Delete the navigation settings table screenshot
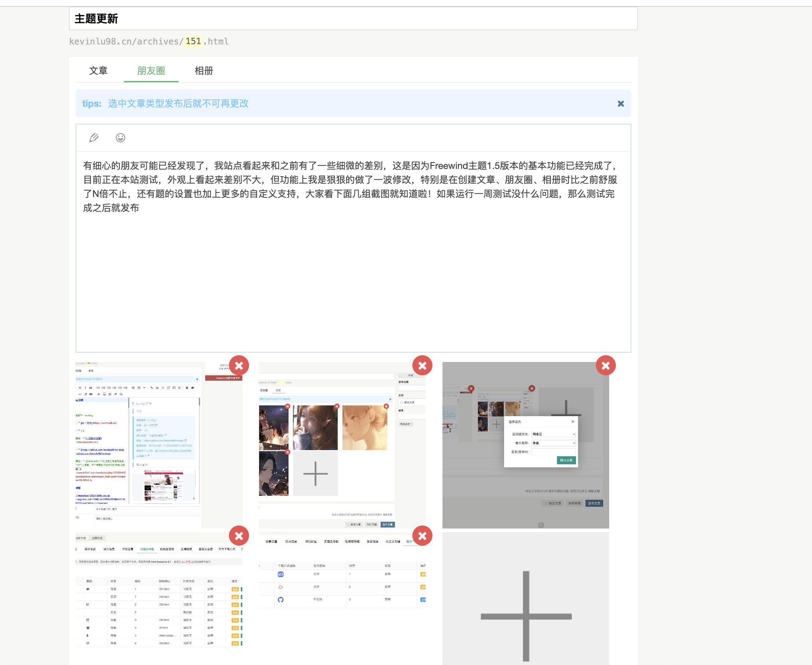Image resolution: width=812 pixels, height=665 pixels. [x=239, y=536]
